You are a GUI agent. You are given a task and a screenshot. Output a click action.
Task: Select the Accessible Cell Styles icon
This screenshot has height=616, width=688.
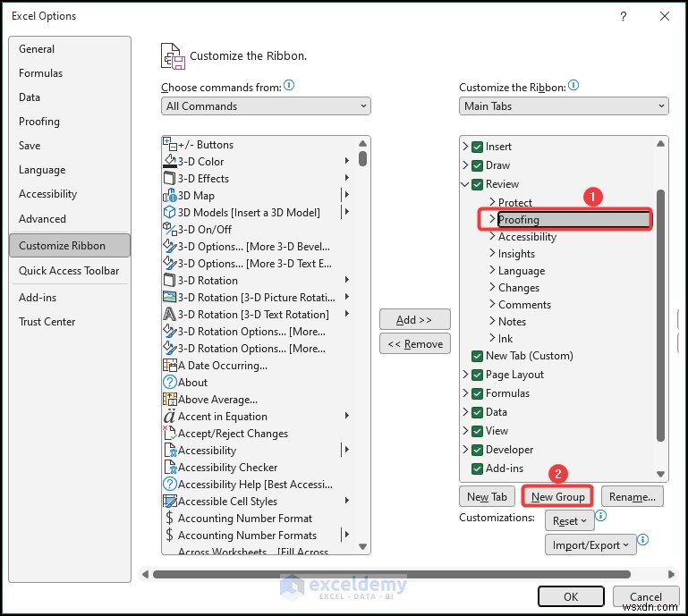click(169, 501)
